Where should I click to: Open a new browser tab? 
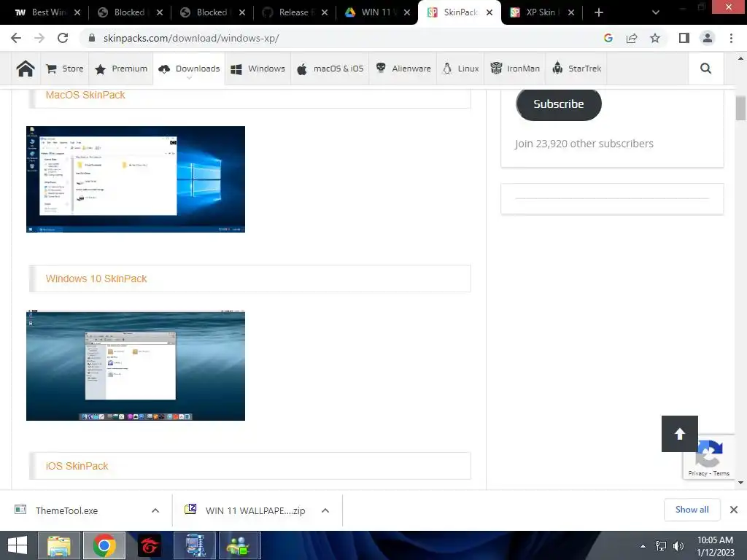click(x=599, y=12)
